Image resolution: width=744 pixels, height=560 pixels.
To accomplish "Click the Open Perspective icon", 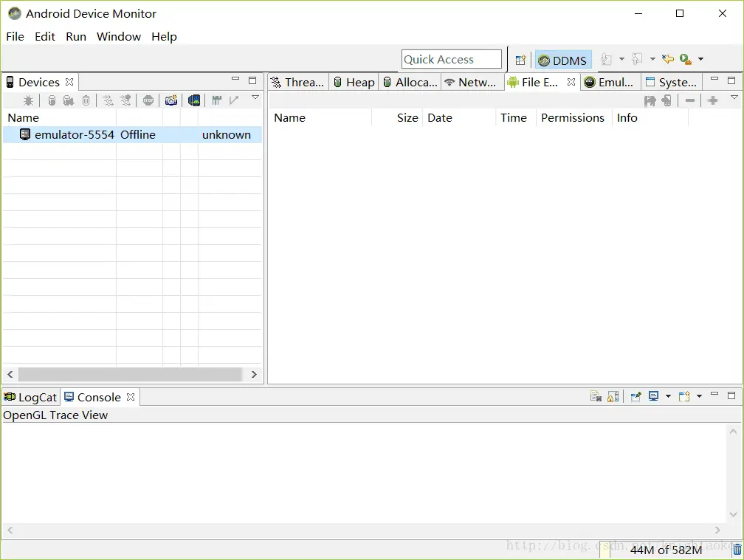I will [x=520, y=60].
